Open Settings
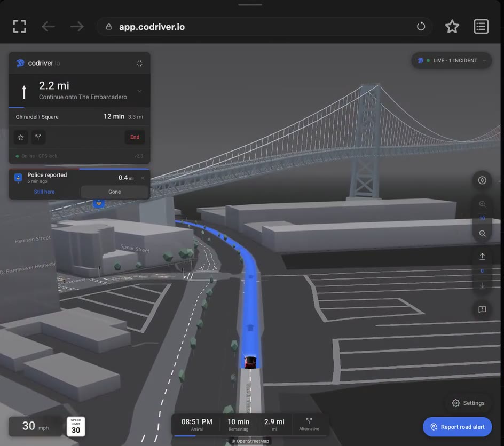Viewport: 504px width, 446px height. coord(468,403)
